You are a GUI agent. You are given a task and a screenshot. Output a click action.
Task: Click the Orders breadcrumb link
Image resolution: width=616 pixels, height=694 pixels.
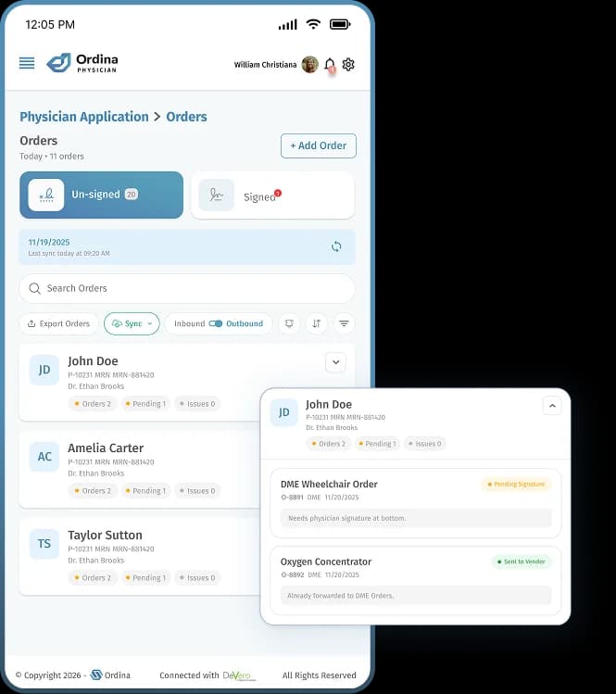(x=186, y=117)
